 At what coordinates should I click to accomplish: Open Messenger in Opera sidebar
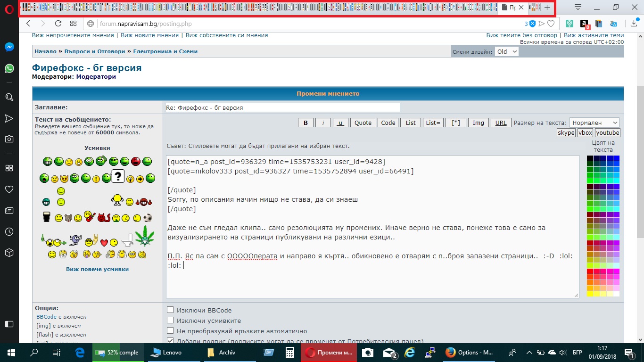coord(9,47)
